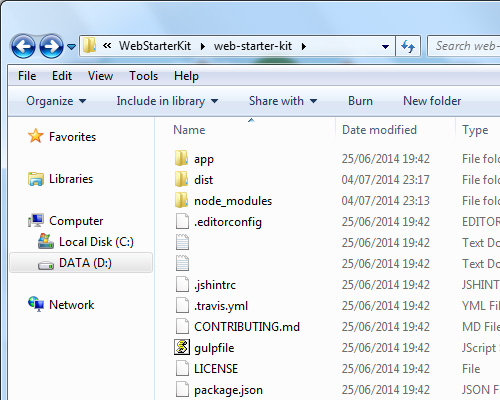
Task: Select the .editorconfig file name
Action: click(228, 222)
